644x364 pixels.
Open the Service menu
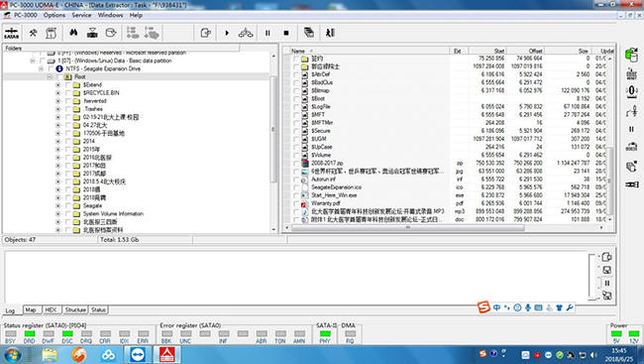click(x=81, y=15)
